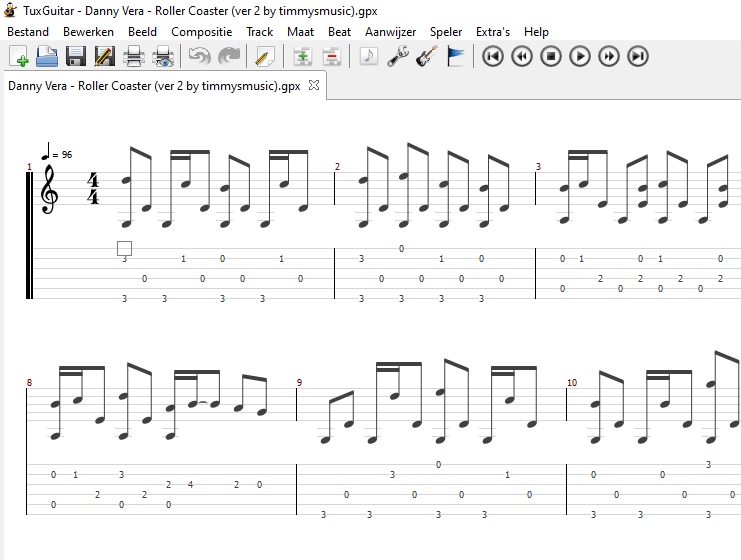Click the treble clef in measure 1
This screenshot has width=741, height=560.
(x=49, y=189)
